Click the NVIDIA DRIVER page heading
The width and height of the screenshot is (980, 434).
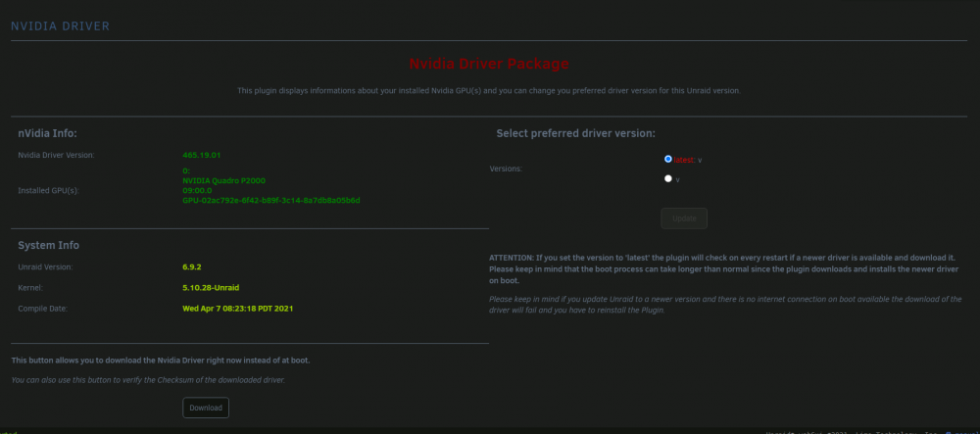coord(60,26)
